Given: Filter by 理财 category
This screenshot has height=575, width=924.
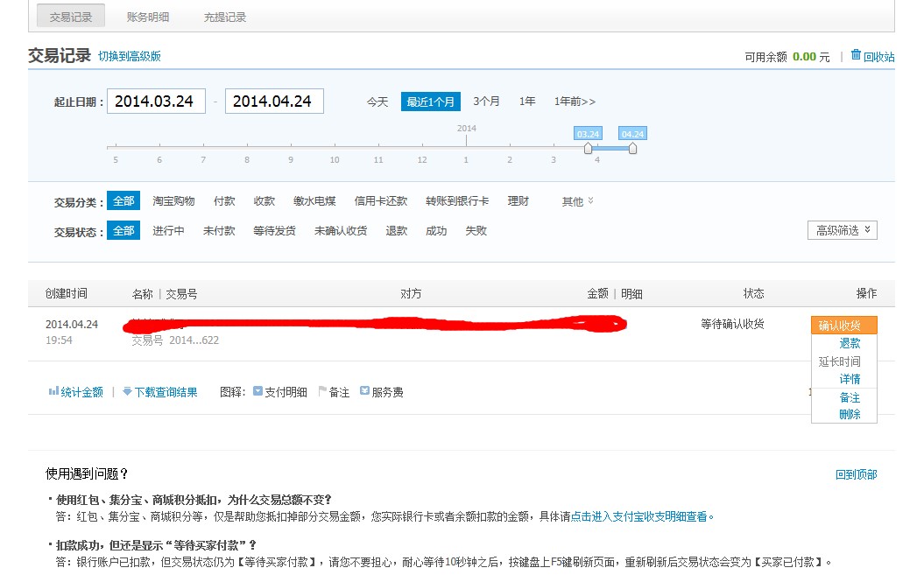Looking at the screenshot, I should pos(518,201).
